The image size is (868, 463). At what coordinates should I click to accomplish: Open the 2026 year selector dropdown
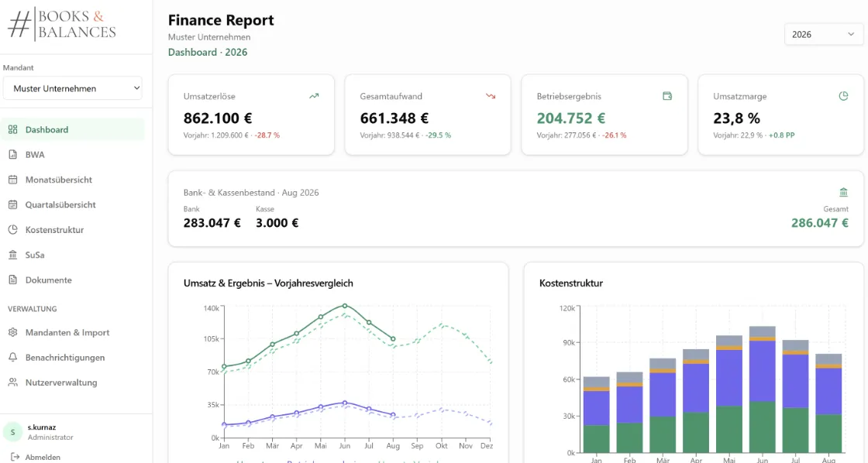(x=823, y=34)
